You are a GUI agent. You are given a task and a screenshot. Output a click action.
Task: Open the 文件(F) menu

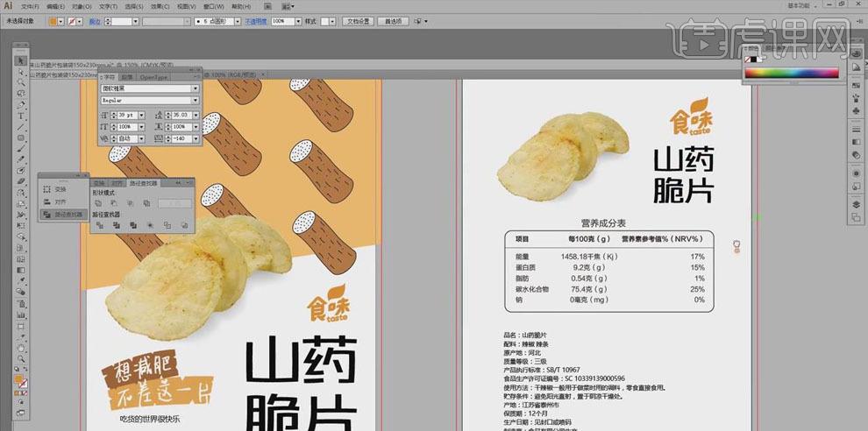click(x=29, y=7)
